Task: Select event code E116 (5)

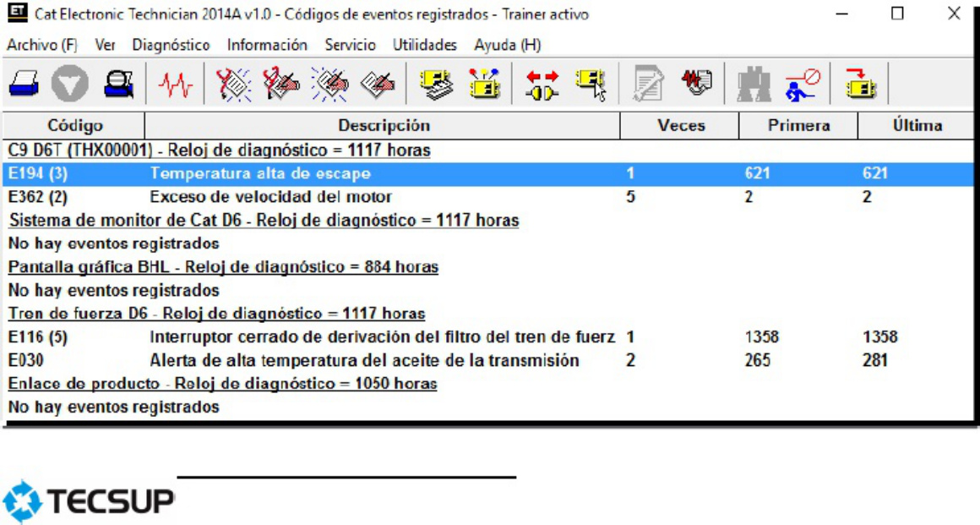Action: pos(37,337)
